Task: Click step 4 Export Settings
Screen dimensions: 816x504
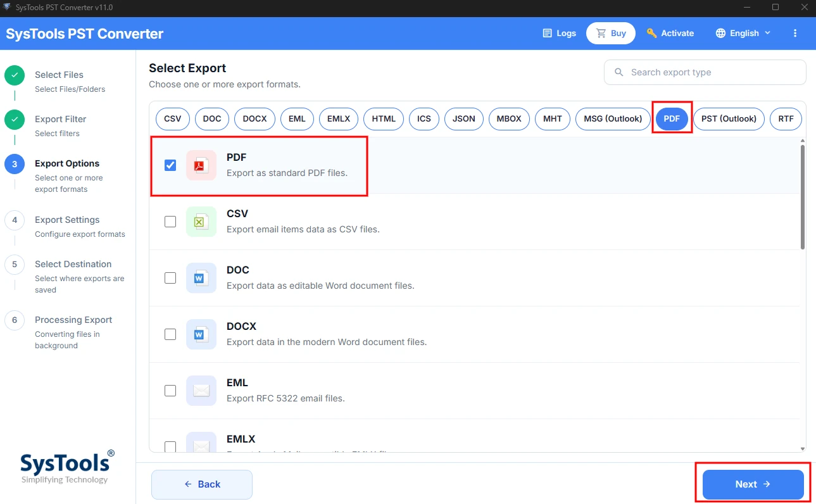Action: (x=67, y=226)
